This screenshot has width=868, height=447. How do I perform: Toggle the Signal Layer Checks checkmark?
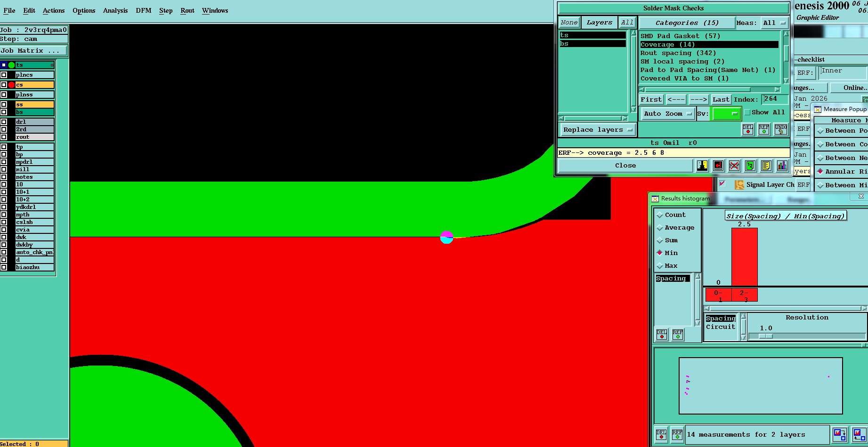[722, 184]
